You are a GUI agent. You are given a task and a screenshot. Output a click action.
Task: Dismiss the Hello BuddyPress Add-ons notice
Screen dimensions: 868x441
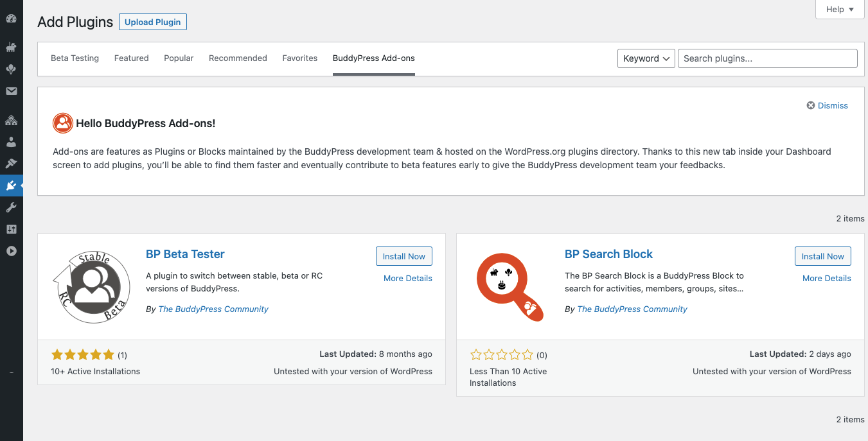828,105
